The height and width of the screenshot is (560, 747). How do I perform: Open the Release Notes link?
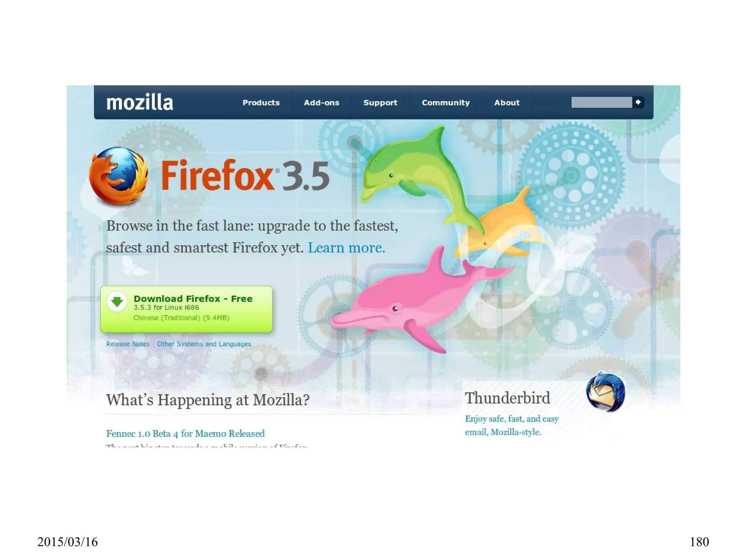click(128, 344)
